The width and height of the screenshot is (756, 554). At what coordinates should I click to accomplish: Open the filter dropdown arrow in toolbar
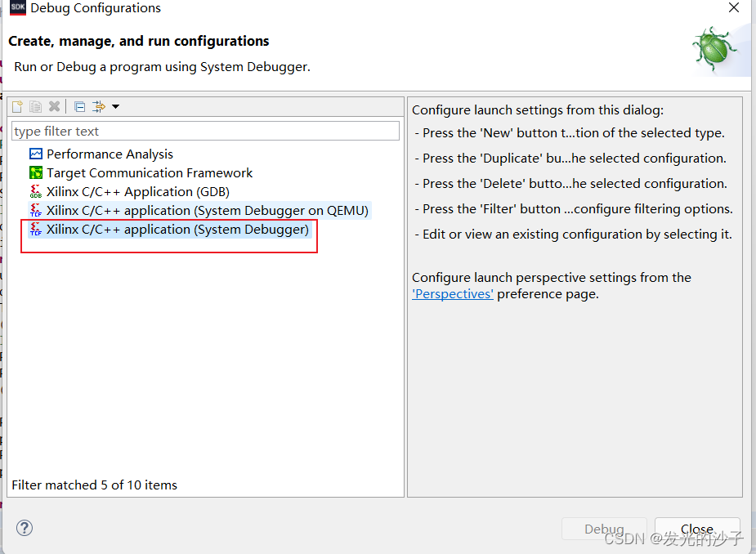click(x=116, y=106)
